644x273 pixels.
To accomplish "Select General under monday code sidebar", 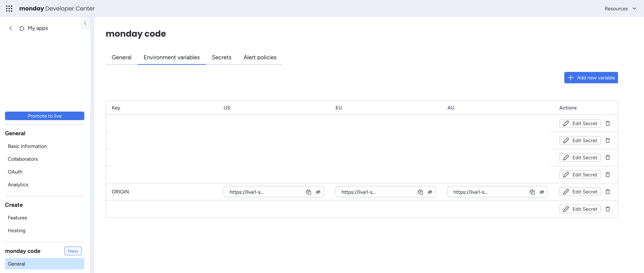I will click(44, 264).
